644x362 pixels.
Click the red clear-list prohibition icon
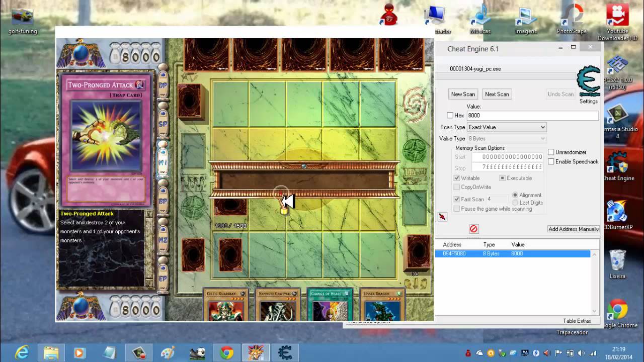click(473, 229)
